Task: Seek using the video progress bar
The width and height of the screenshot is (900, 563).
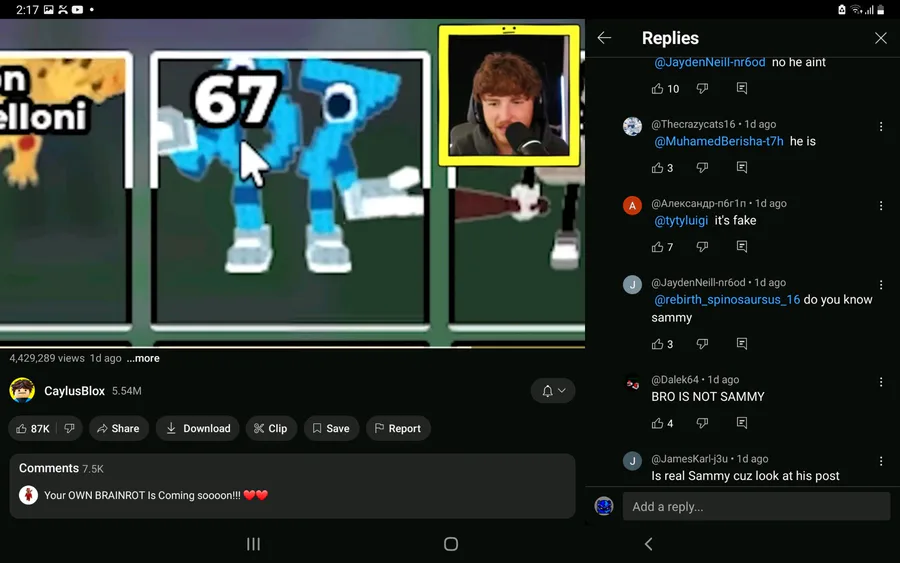Action: 292,347
